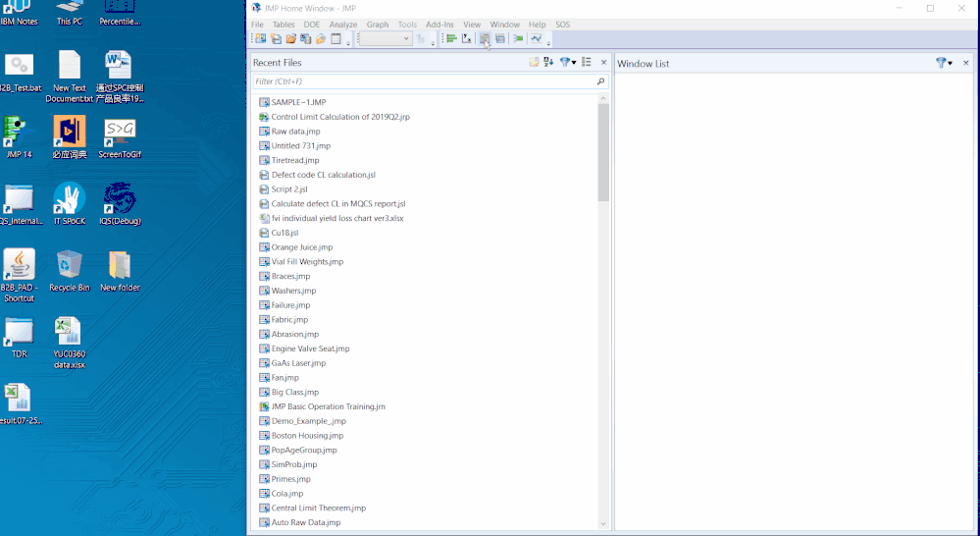Select Defect code CL calculation.jsl
This screenshot has width=980, height=536.
click(318, 175)
